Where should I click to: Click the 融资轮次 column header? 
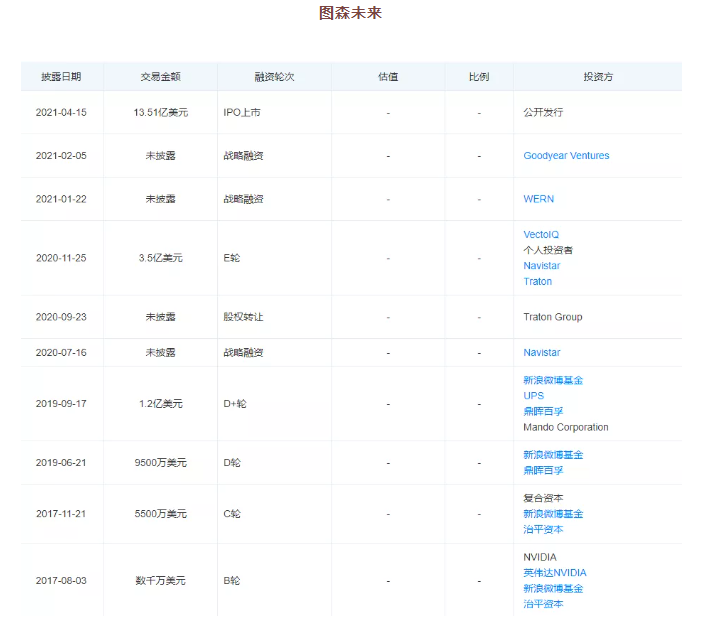[x=274, y=77]
